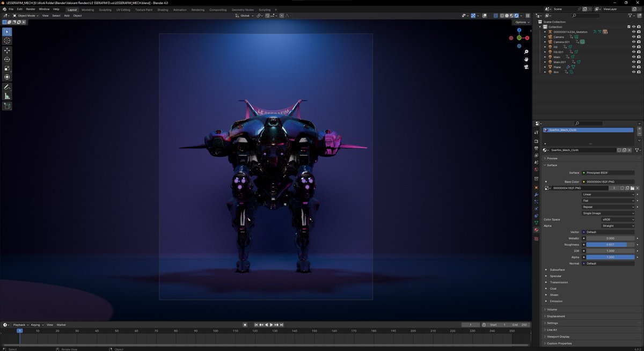Open the sRGB color space dropdown
Image resolution: width=644 pixels, height=351 pixels.
[618, 220]
